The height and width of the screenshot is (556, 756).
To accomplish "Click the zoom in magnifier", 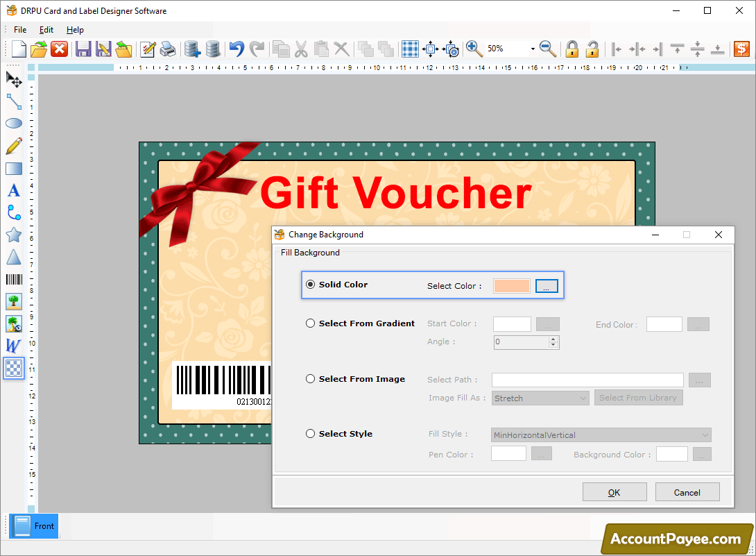I will click(474, 49).
